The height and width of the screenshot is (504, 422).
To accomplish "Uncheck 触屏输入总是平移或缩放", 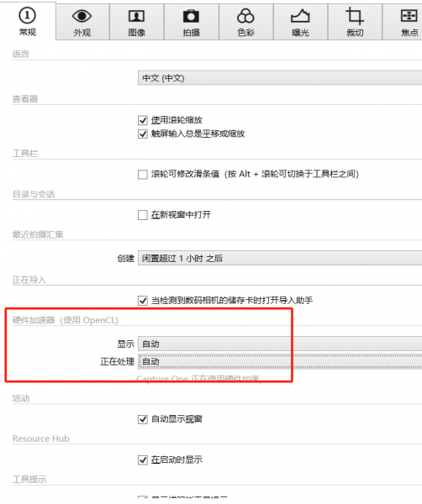I will point(143,134).
